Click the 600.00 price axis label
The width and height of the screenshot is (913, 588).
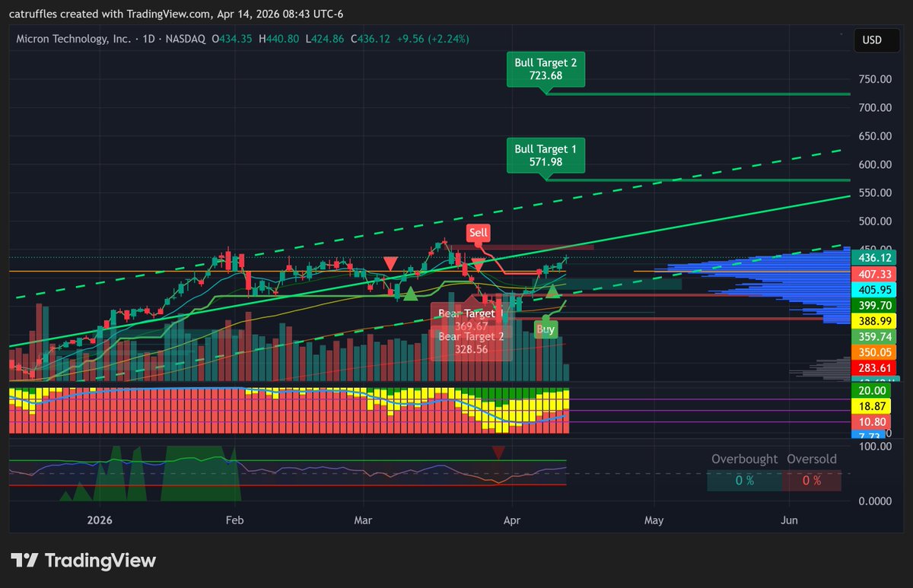[x=875, y=164]
